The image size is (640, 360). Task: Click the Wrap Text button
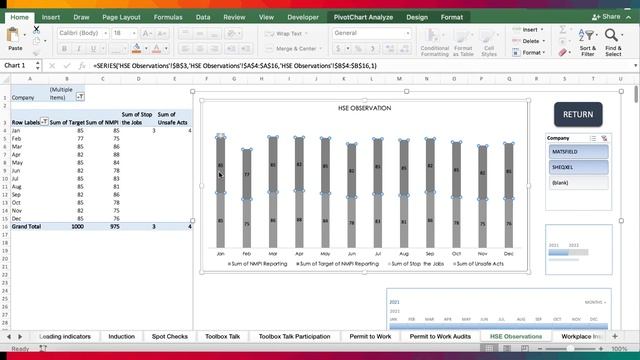coord(286,33)
